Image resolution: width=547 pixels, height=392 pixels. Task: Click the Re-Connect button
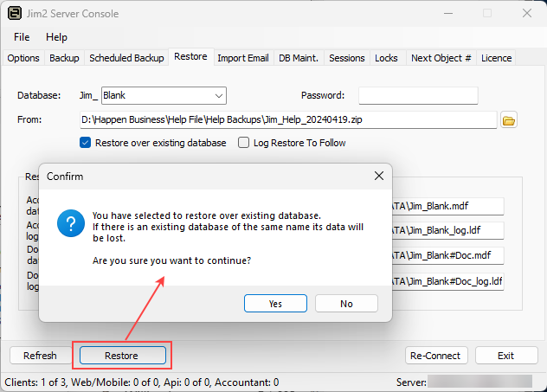436,356
